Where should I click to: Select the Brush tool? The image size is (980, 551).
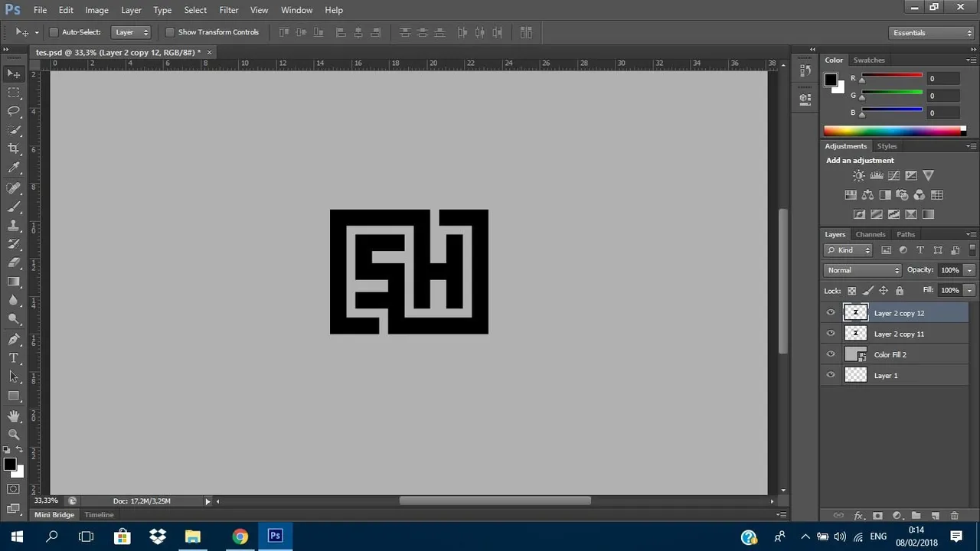coord(14,207)
